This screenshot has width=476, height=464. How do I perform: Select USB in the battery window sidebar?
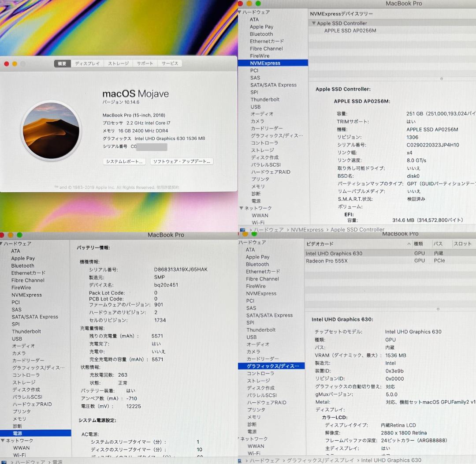17,339
